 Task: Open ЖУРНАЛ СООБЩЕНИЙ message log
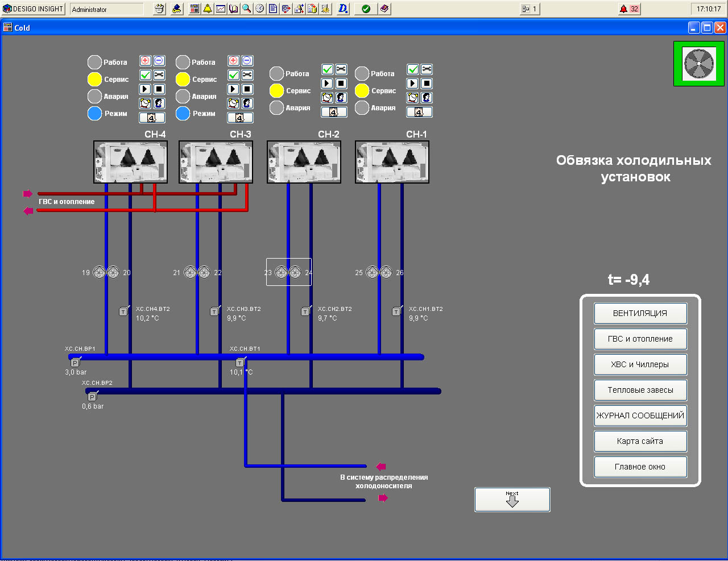click(640, 415)
